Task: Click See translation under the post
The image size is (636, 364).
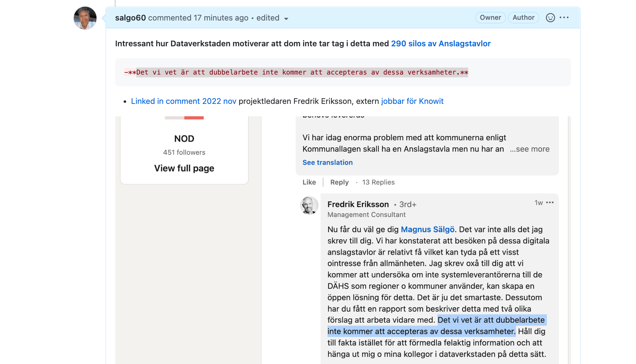Action: tap(328, 163)
